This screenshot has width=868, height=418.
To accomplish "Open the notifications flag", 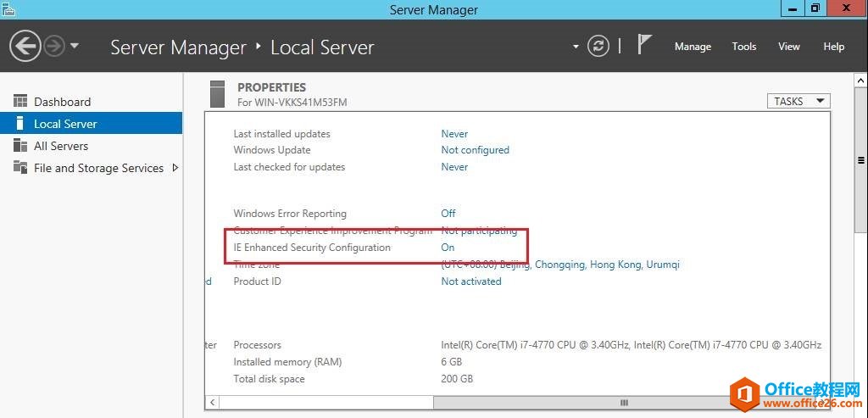I will pos(644,45).
